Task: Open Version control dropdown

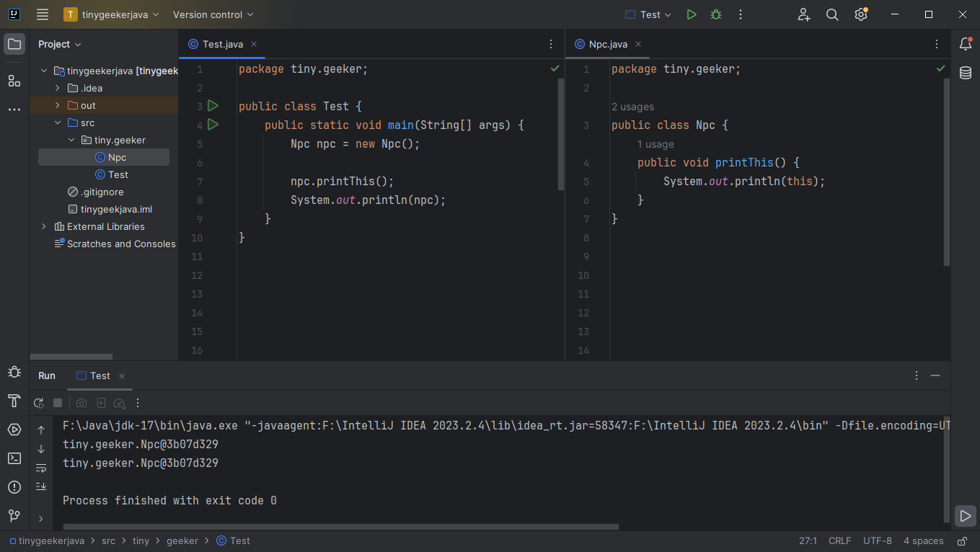Action: (213, 14)
